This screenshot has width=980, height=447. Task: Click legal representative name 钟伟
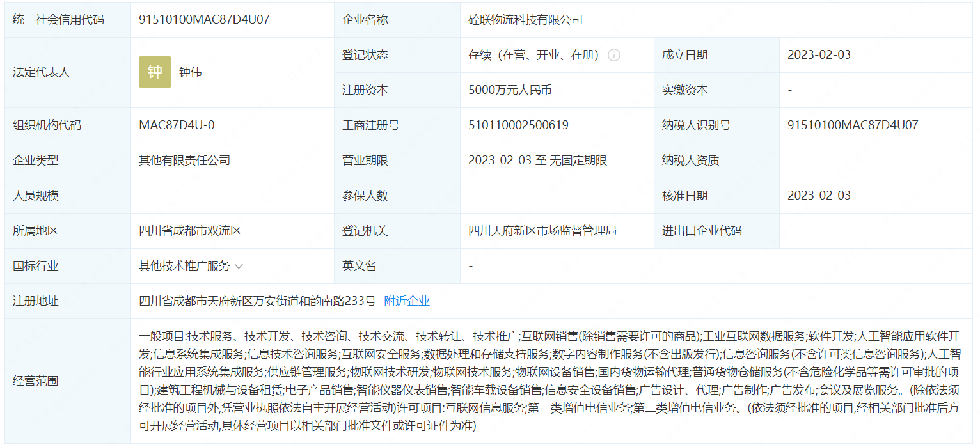pyautogui.click(x=191, y=72)
